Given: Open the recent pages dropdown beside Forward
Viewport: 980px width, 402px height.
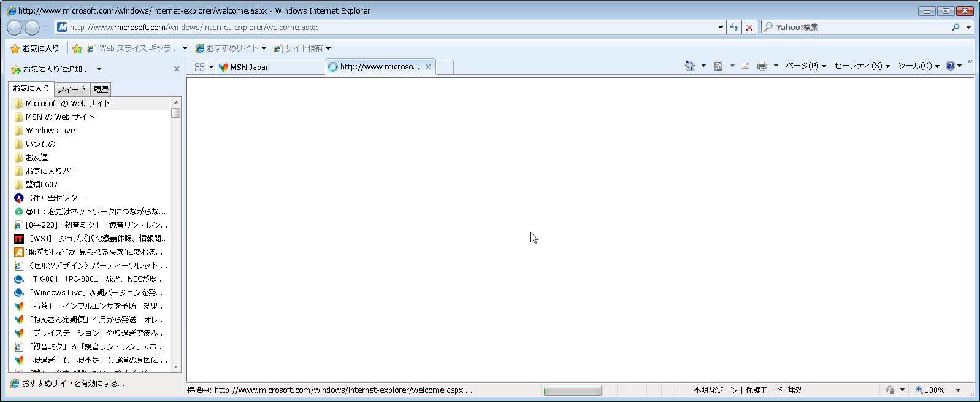Looking at the screenshot, I should tap(45, 28).
